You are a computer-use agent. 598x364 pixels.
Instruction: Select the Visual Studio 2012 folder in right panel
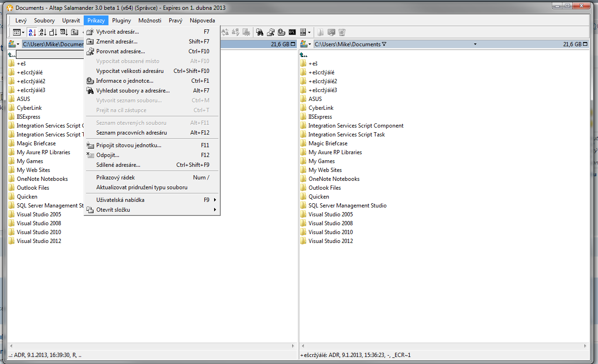pos(331,241)
